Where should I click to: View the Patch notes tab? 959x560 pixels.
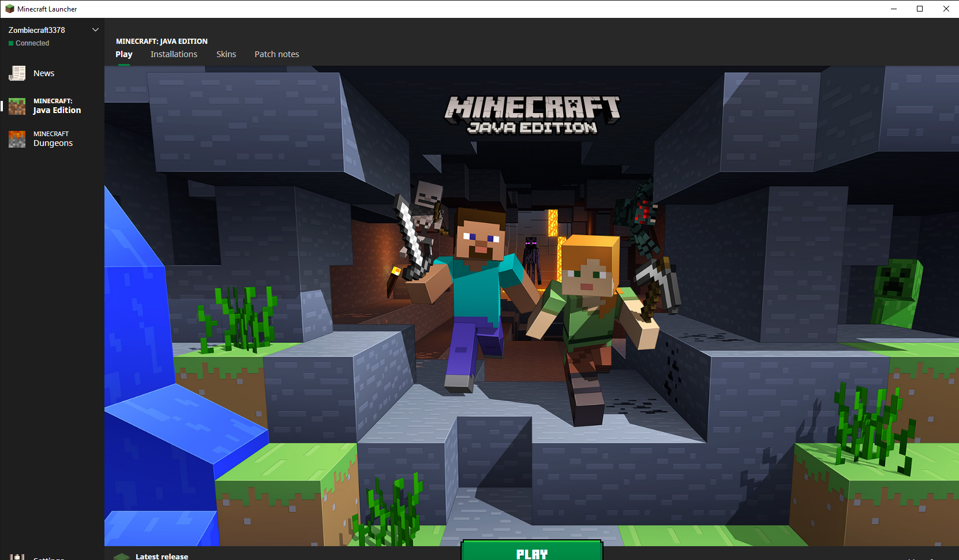[x=277, y=54]
